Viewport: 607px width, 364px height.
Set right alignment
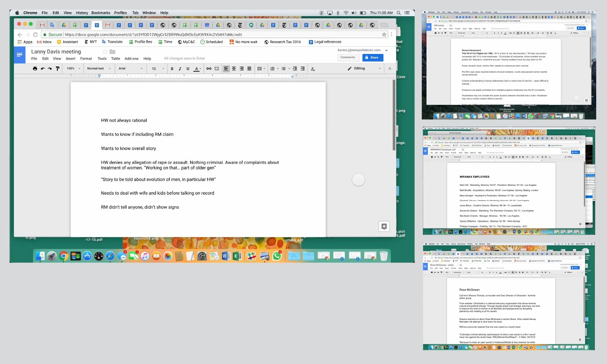coord(241,68)
